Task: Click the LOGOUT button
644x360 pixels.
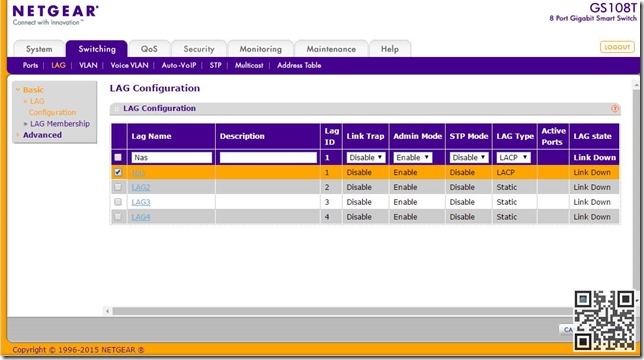Action: click(617, 47)
